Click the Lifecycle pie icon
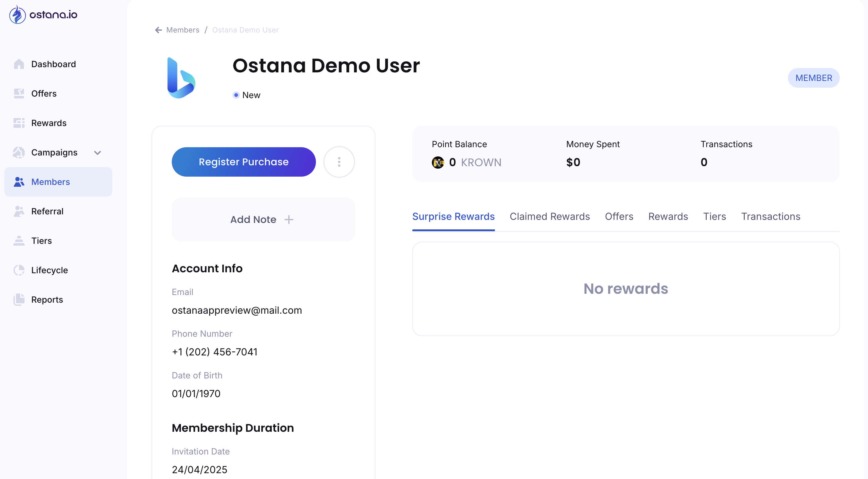 pyautogui.click(x=19, y=270)
